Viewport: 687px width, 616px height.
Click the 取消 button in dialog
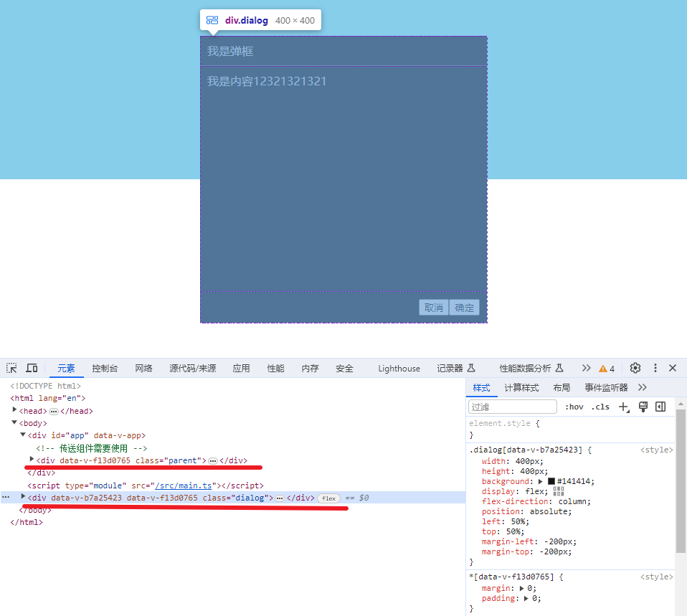click(433, 308)
